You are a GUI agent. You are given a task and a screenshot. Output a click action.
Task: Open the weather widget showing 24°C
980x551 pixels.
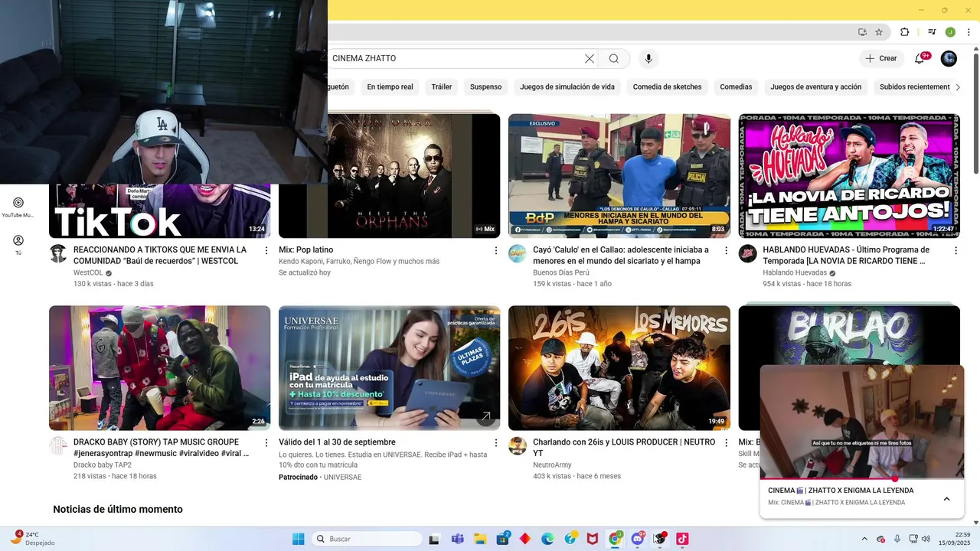point(32,539)
